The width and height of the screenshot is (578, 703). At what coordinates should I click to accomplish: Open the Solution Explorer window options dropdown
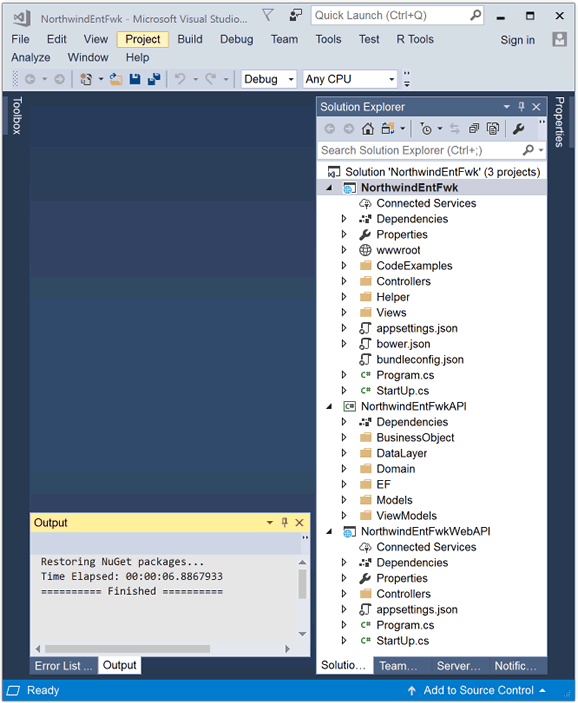pos(506,107)
